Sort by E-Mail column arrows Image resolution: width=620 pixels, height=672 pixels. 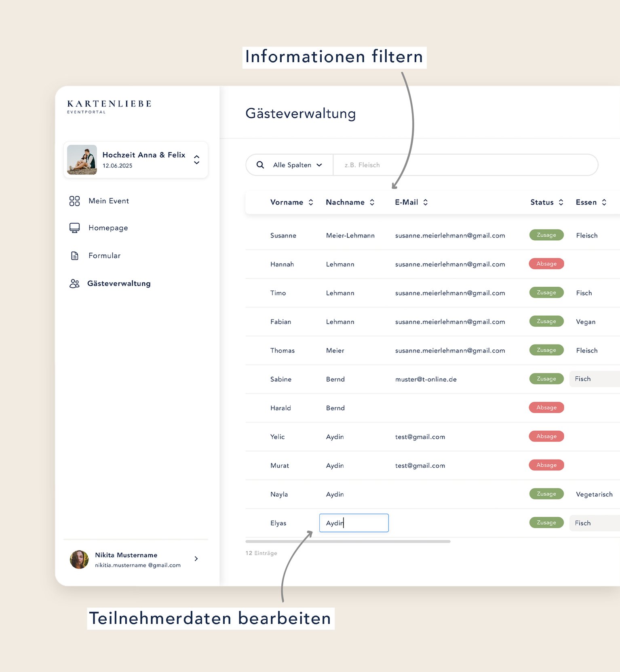pos(425,202)
